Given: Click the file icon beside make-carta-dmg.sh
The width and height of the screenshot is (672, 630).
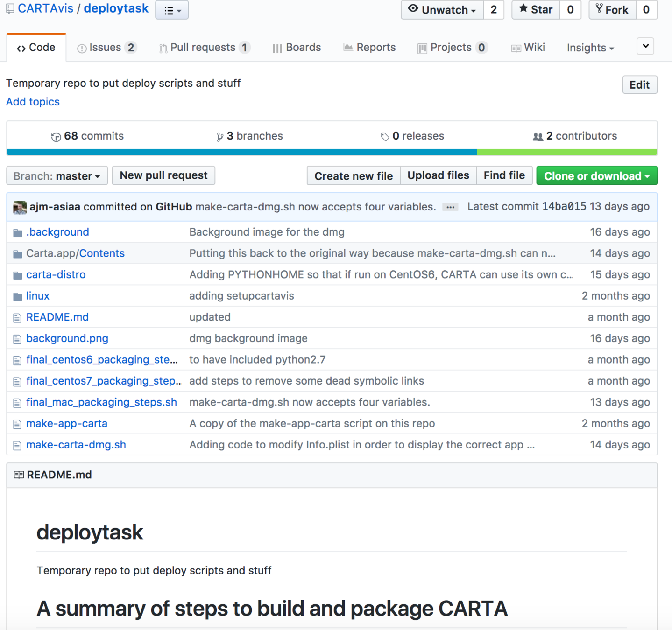Looking at the screenshot, I should (17, 446).
